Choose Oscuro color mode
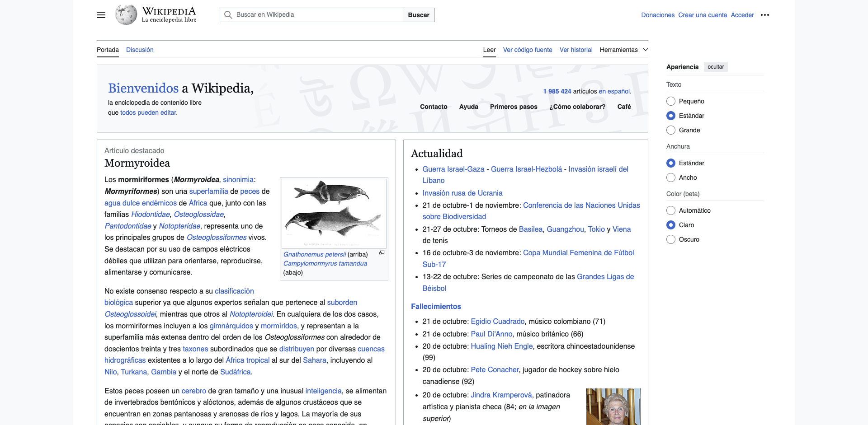868x425 pixels. pyautogui.click(x=671, y=239)
